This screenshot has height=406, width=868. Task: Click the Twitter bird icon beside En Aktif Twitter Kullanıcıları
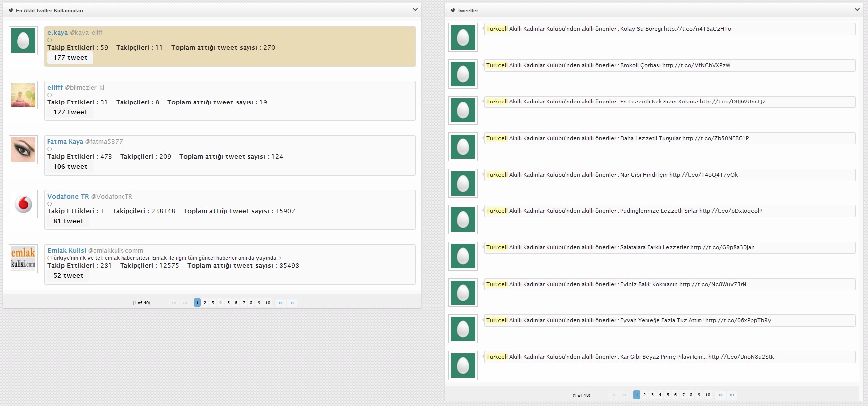click(11, 10)
